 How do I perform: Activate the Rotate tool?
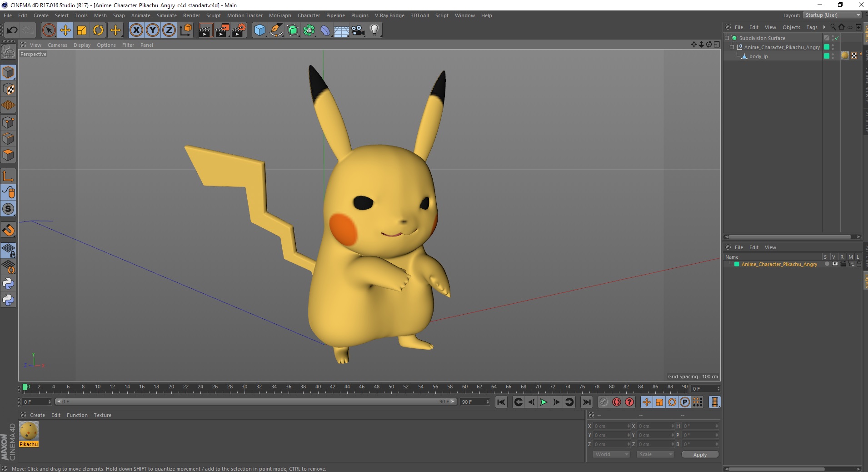(98, 30)
